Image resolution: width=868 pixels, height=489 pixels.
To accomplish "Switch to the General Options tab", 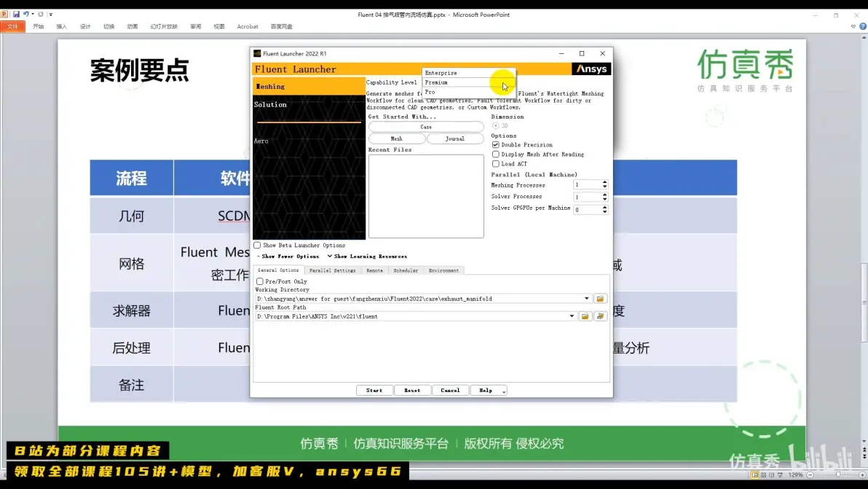I will click(x=278, y=270).
